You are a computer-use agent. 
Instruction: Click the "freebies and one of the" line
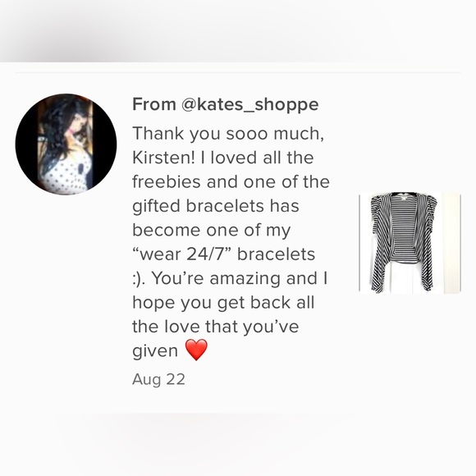(231, 182)
